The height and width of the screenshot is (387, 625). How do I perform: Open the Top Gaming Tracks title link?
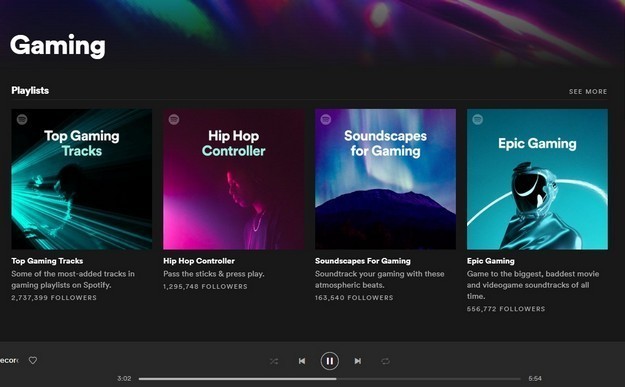(47, 261)
